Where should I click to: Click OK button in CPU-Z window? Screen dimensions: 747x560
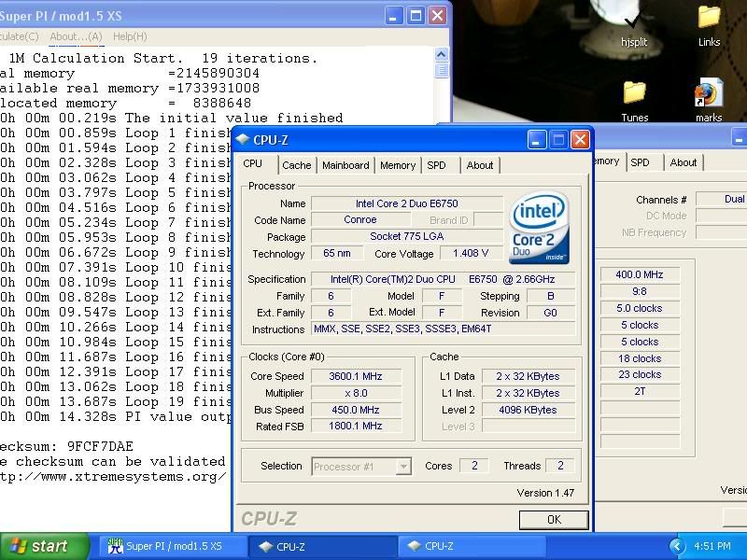click(x=554, y=520)
